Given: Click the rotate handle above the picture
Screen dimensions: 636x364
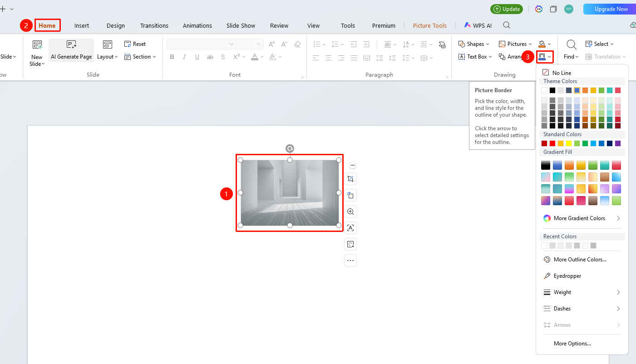Looking at the screenshot, I should (x=290, y=148).
